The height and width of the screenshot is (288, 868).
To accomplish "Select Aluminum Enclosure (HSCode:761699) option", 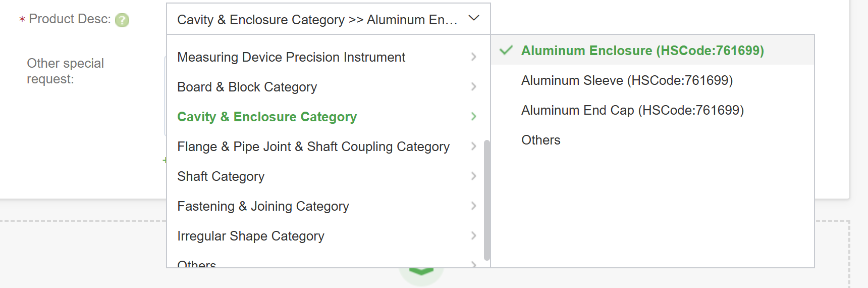I will tap(642, 51).
